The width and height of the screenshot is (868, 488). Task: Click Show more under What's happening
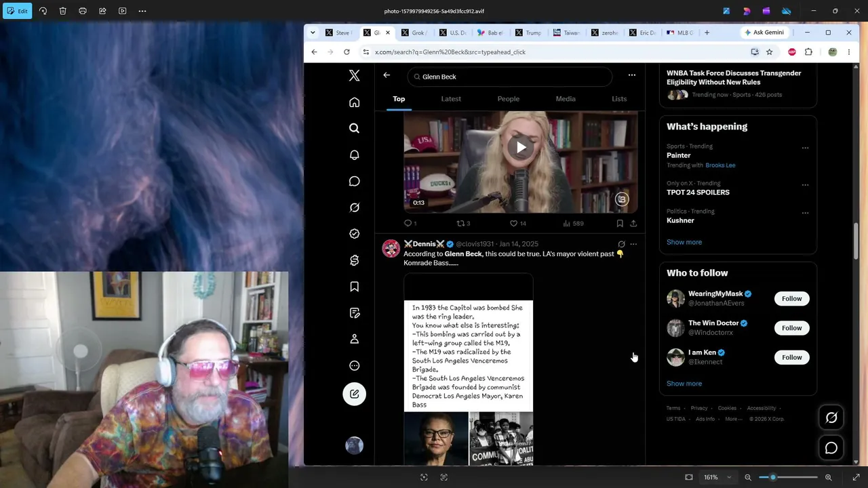pyautogui.click(x=684, y=242)
